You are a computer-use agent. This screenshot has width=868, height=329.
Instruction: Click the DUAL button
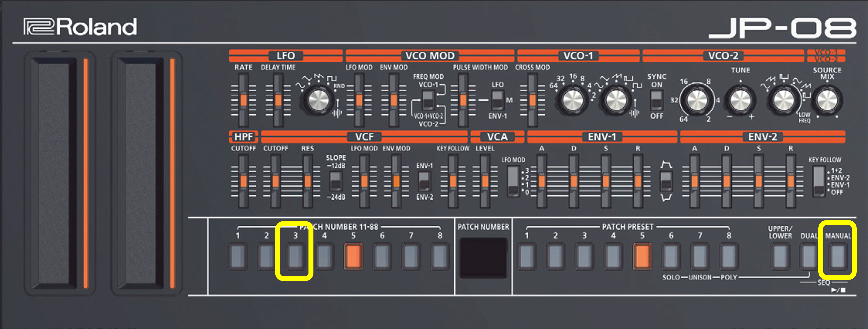point(809,257)
